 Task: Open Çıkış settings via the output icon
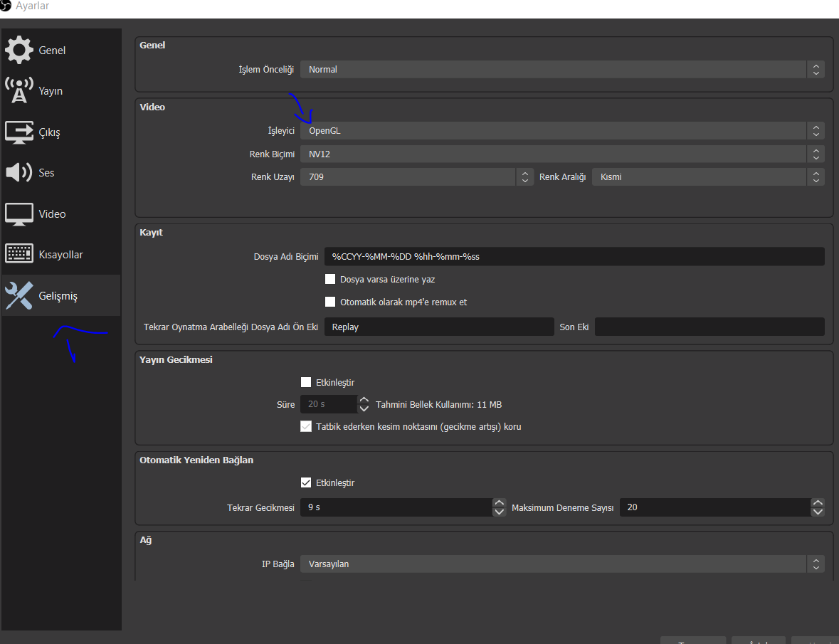pos(19,132)
